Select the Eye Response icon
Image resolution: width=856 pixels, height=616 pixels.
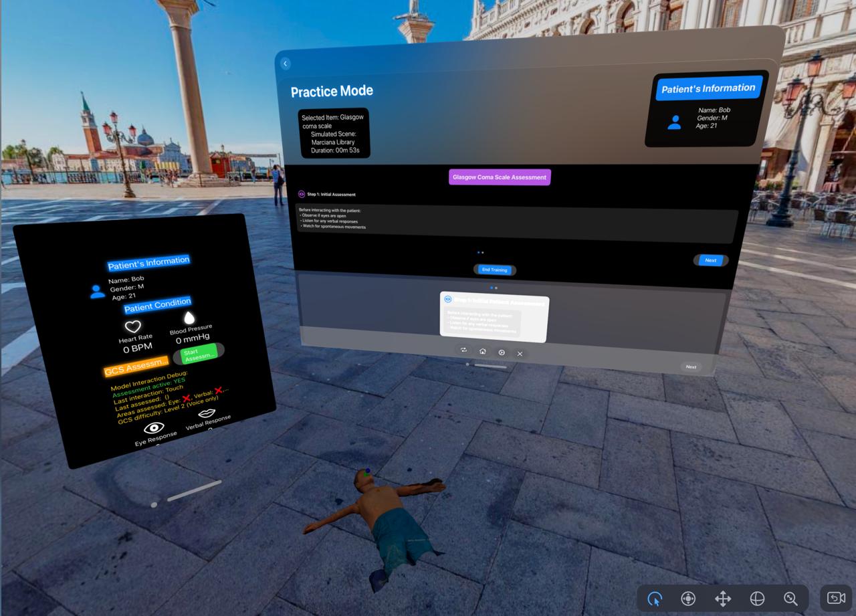pos(155,427)
